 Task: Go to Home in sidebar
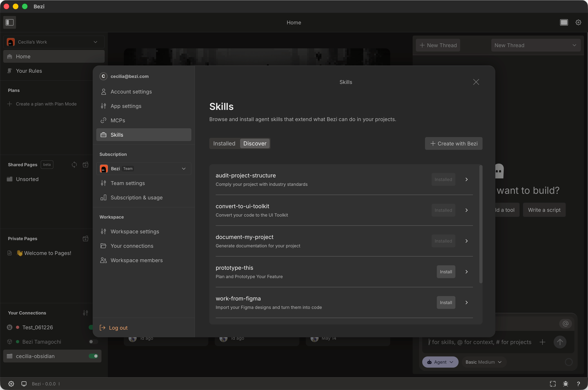tap(54, 56)
